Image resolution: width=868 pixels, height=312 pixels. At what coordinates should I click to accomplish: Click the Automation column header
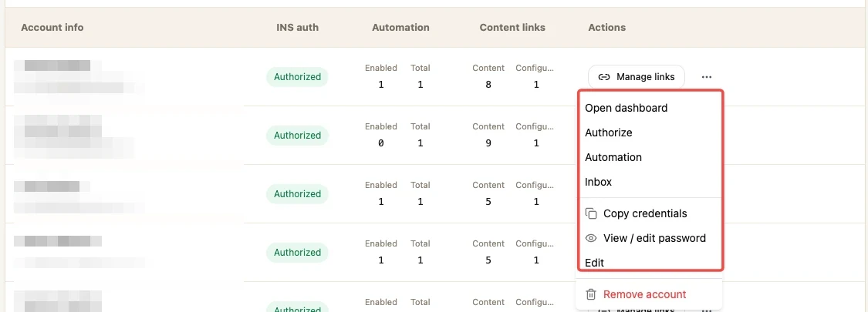click(400, 27)
